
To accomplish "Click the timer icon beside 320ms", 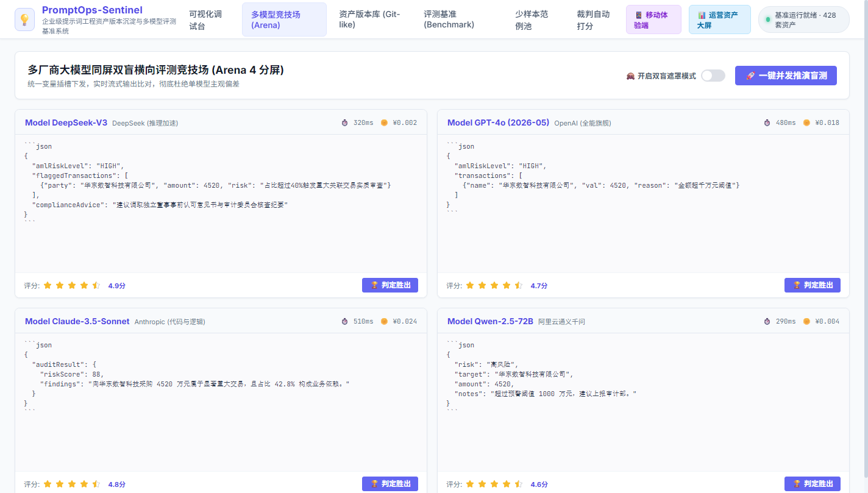I will coord(345,122).
